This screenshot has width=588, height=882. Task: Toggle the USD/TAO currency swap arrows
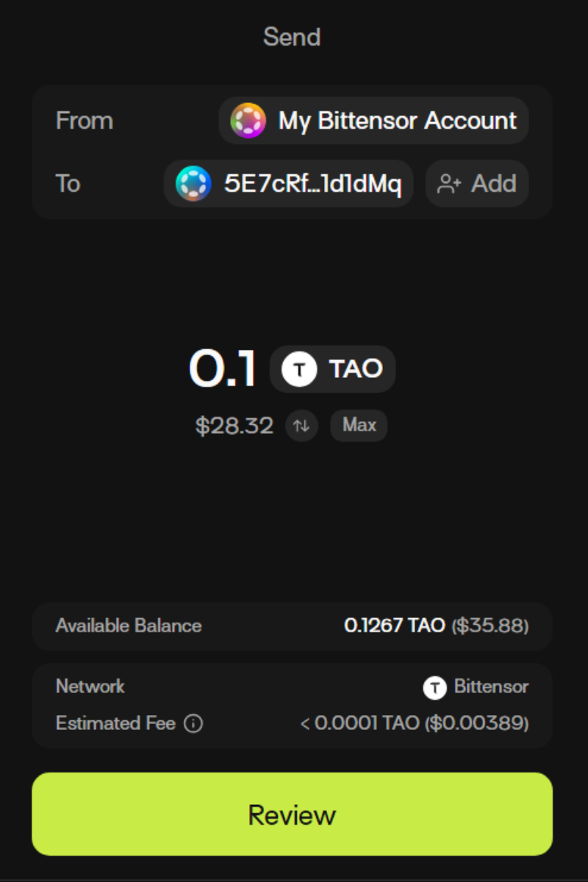click(301, 426)
